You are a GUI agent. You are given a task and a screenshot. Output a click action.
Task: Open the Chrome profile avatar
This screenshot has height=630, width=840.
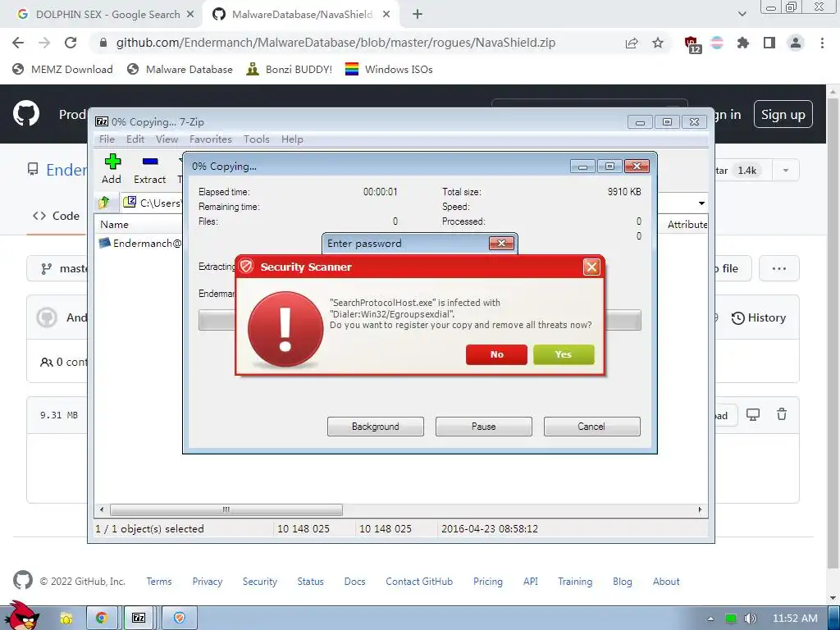[796, 43]
